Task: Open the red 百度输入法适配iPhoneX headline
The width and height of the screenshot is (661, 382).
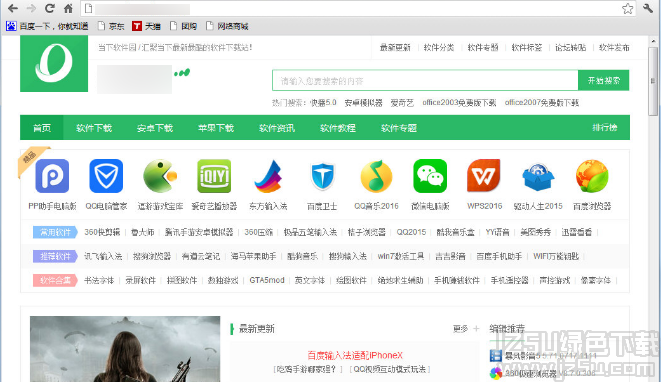Action: click(x=355, y=355)
